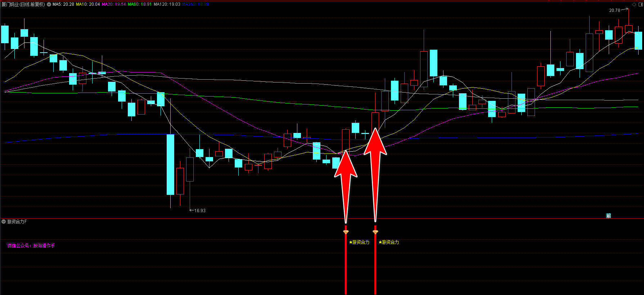
Task: Expand the 游资合力F sub-indicator menu arrow
Action: [4, 222]
